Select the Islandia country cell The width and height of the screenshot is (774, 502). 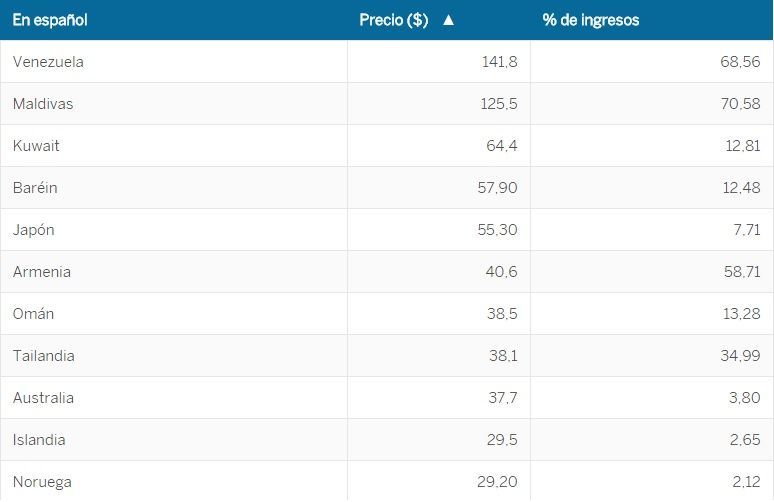(39, 440)
